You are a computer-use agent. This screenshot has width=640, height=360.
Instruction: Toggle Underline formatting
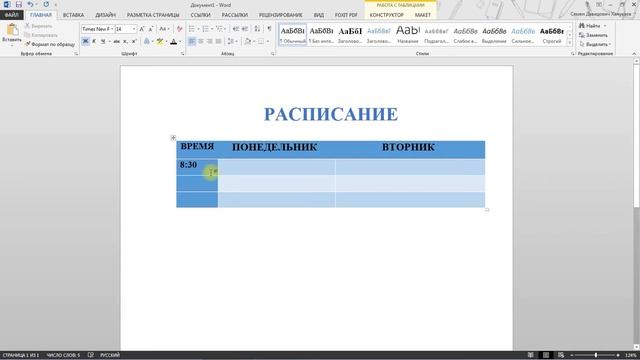pyautogui.click(x=103, y=41)
